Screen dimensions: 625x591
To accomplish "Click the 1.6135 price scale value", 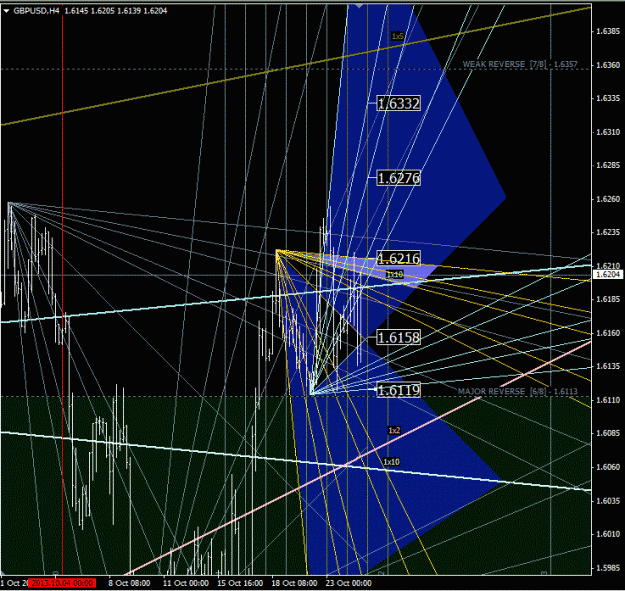I will coord(608,366).
